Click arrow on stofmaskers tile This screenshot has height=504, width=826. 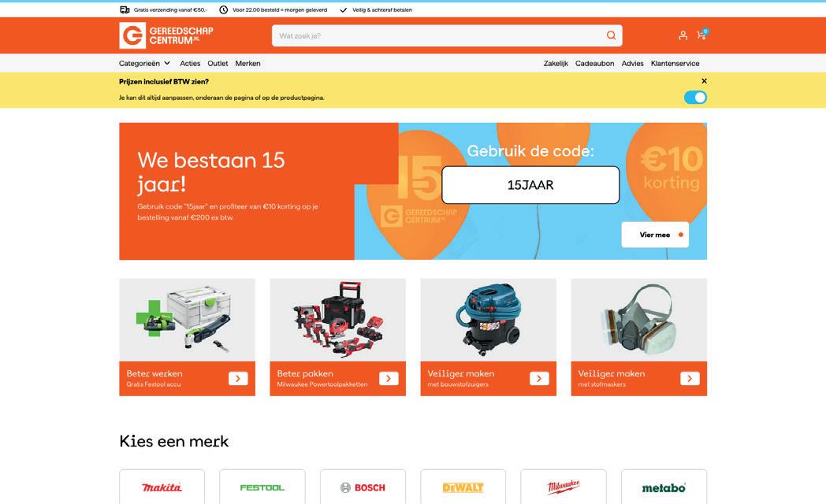click(690, 378)
